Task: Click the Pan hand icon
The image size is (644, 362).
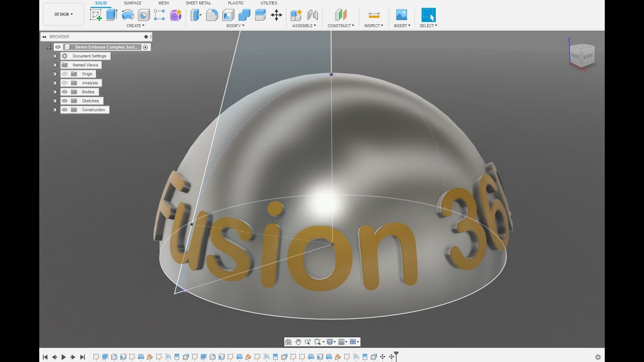Action: (x=298, y=342)
